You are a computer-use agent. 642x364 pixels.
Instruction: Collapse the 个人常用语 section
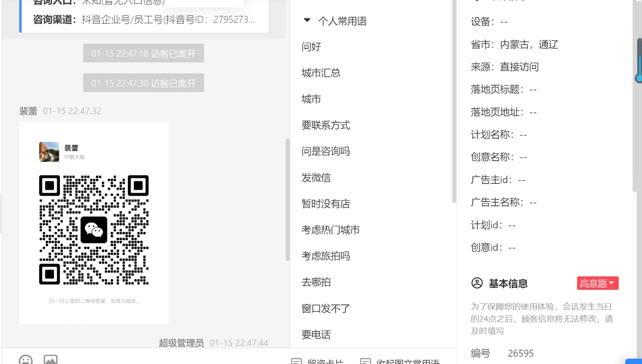307,20
